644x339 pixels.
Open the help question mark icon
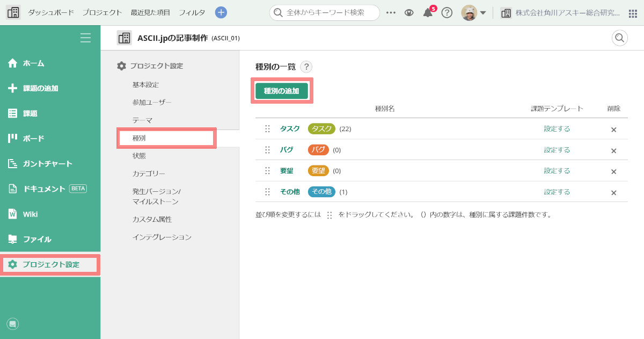pos(447,13)
